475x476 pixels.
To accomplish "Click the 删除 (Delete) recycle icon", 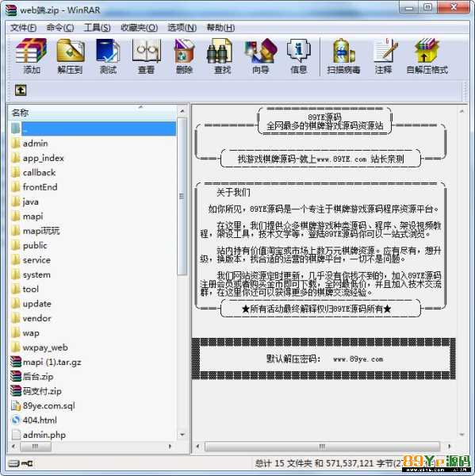I will [184, 56].
